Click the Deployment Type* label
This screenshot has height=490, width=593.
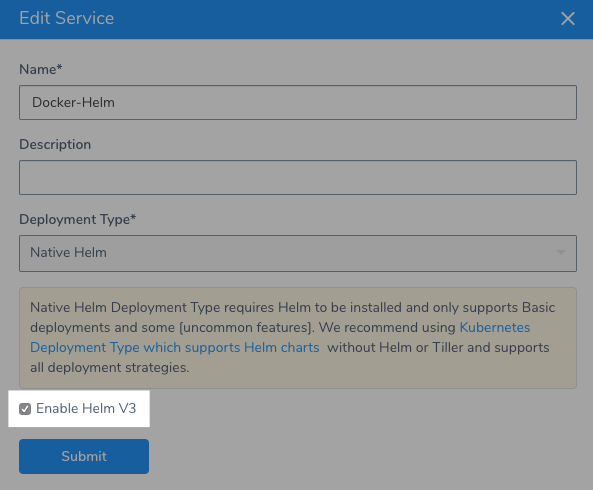[78, 219]
